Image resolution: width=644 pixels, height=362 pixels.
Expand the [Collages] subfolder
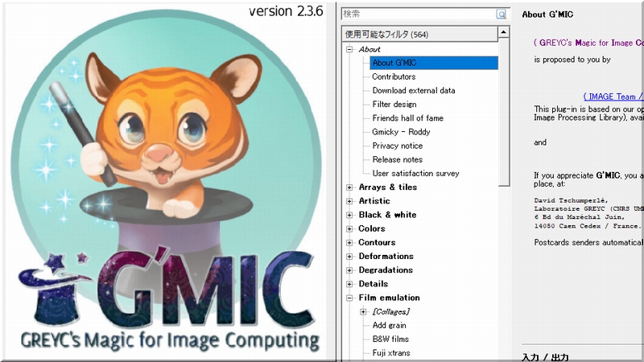(363, 312)
